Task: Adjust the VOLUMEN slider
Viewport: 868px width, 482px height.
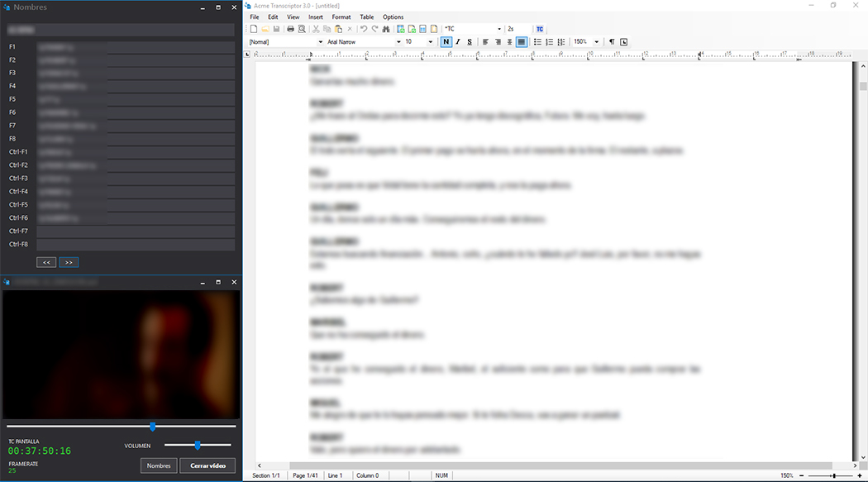Action: pyautogui.click(x=198, y=443)
